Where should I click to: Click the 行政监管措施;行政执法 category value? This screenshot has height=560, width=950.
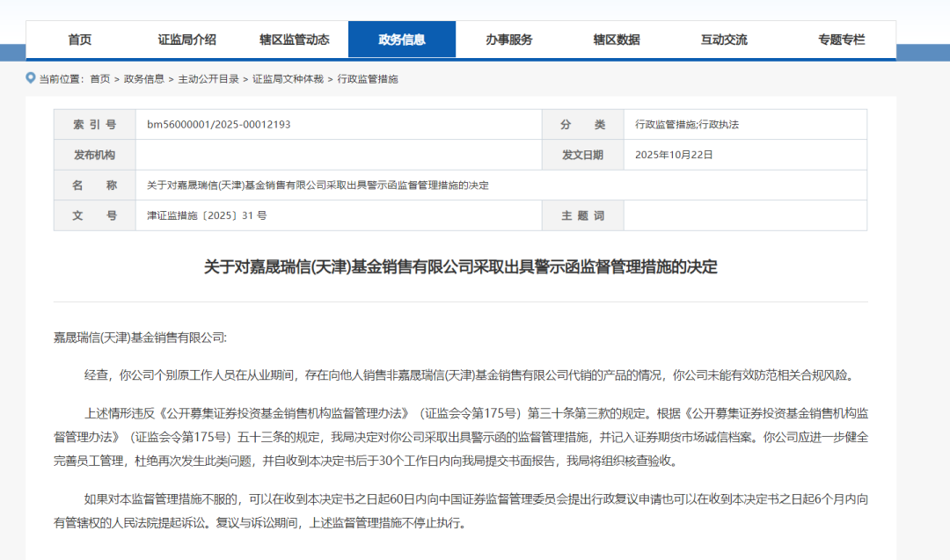click(x=687, y=125)
